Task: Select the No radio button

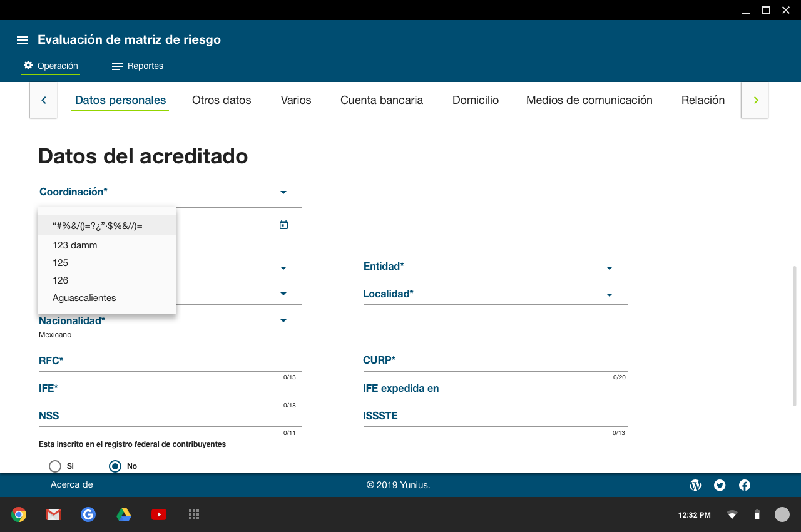Action: click(x=115, y=466)
